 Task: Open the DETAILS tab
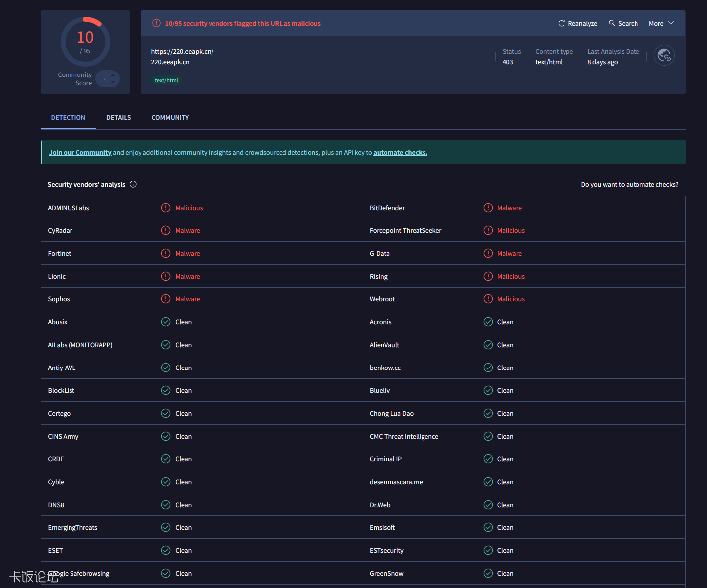[x=118, y=118]
